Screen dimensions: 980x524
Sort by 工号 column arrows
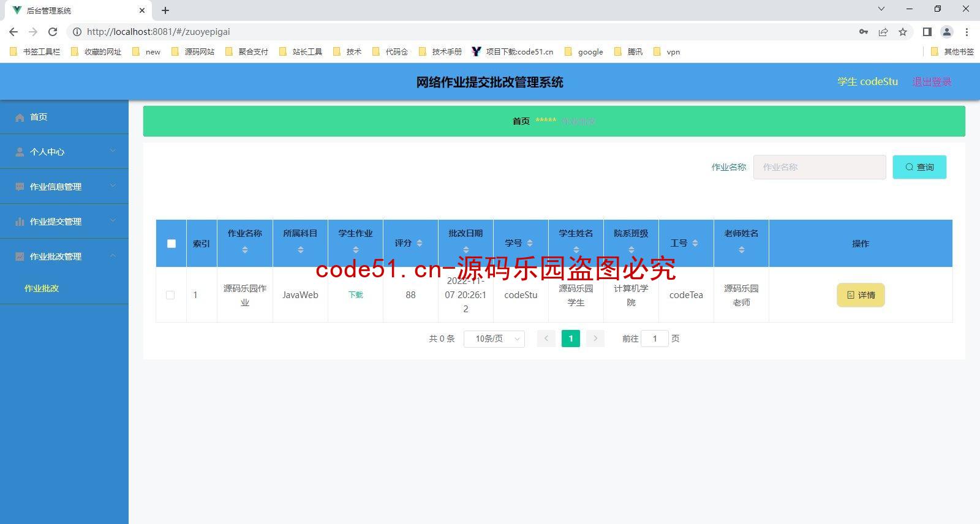[x=695, y=243]
